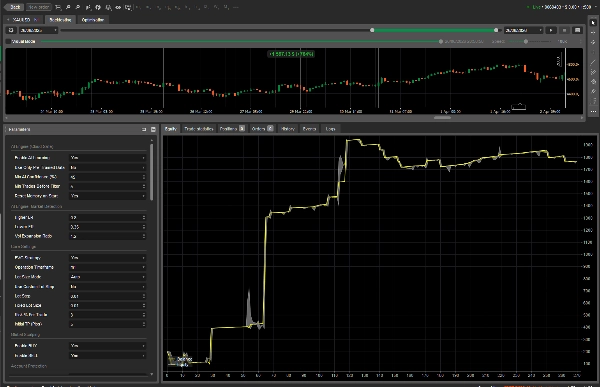Open the Enable BUY dropdown
This screenshot has width=600, height=387.
pos(108,346)
